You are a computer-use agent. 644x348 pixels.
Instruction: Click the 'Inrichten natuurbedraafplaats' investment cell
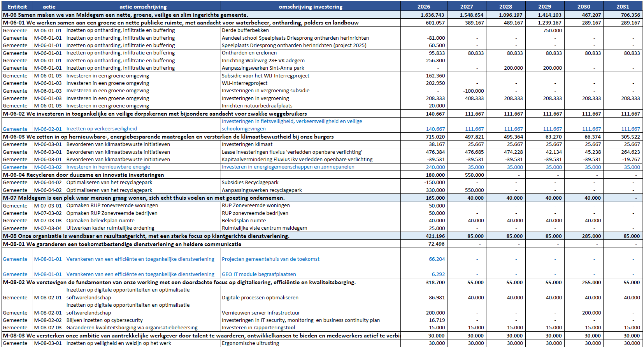(x=257, y=106)
